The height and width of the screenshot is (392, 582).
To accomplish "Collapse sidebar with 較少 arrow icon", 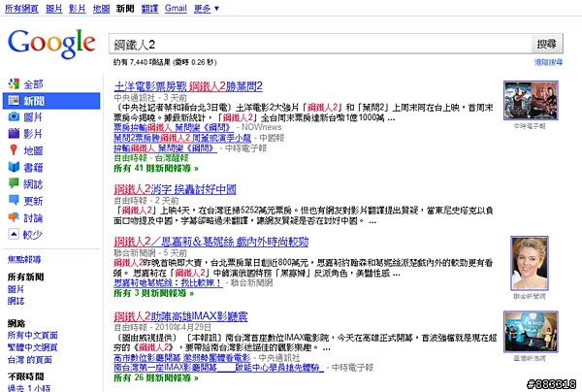I will [x=14, y=234].
